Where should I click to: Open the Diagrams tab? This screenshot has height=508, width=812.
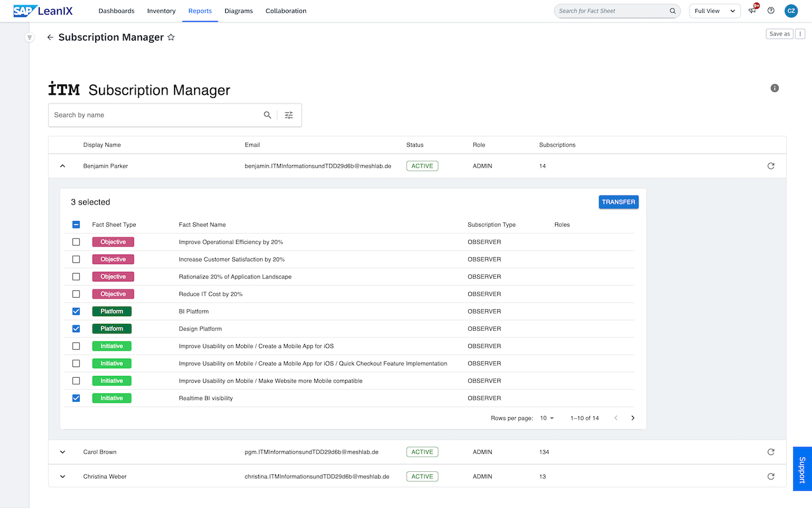tap(239, 11)
